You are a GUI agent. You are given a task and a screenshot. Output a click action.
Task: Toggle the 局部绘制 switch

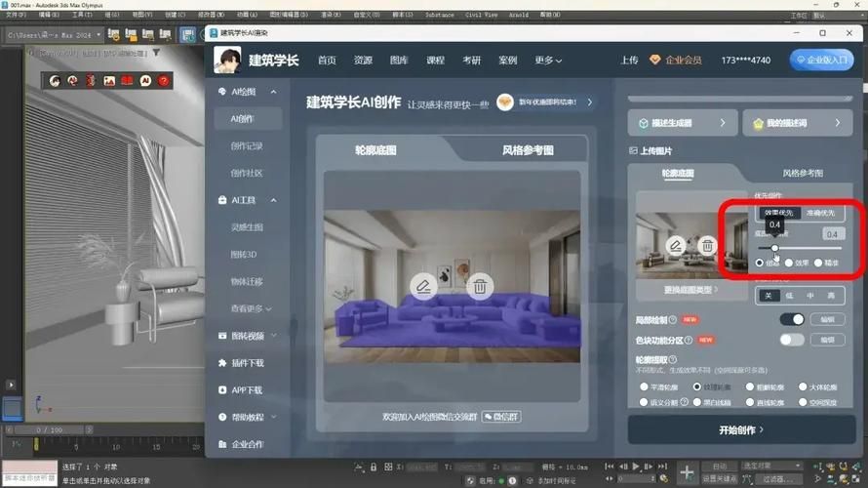pos(792,319)
